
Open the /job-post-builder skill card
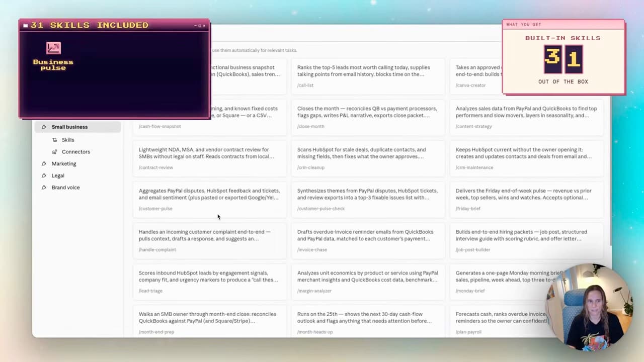pos(527,241)
